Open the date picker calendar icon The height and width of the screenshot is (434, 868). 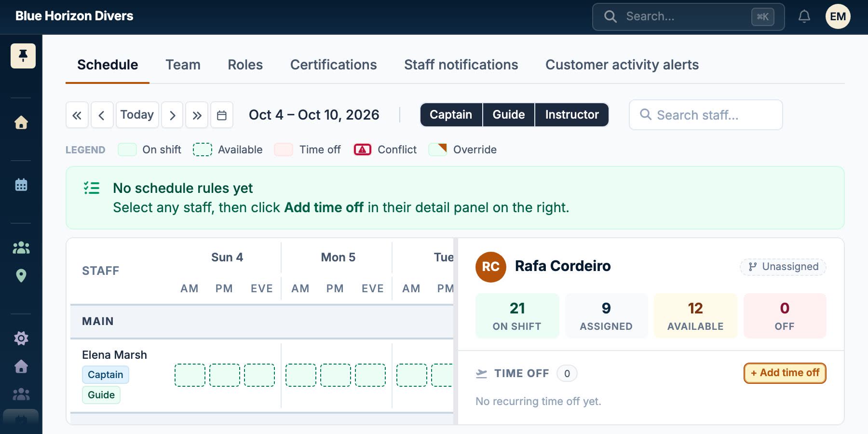222,115
